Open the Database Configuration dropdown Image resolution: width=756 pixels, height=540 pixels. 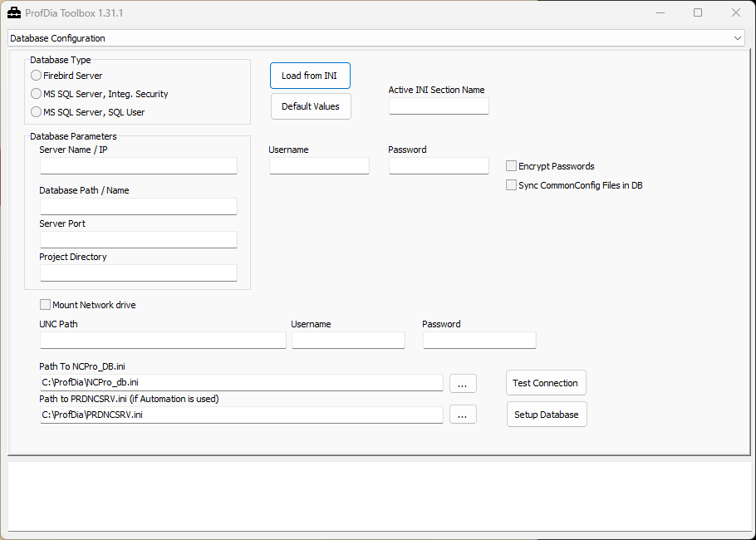[x=377, y=38]
